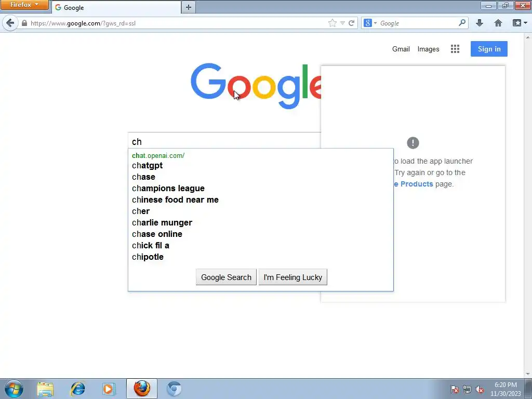Choose the chipotle suggestion
This screenshot has height=399, width=532.
[148, 257]
